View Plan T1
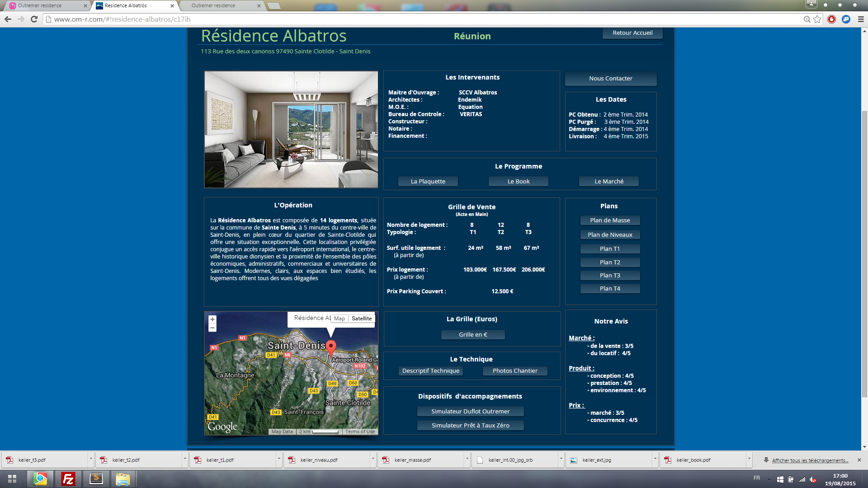This screenshot has width=868, height=488. coord(610,249)
